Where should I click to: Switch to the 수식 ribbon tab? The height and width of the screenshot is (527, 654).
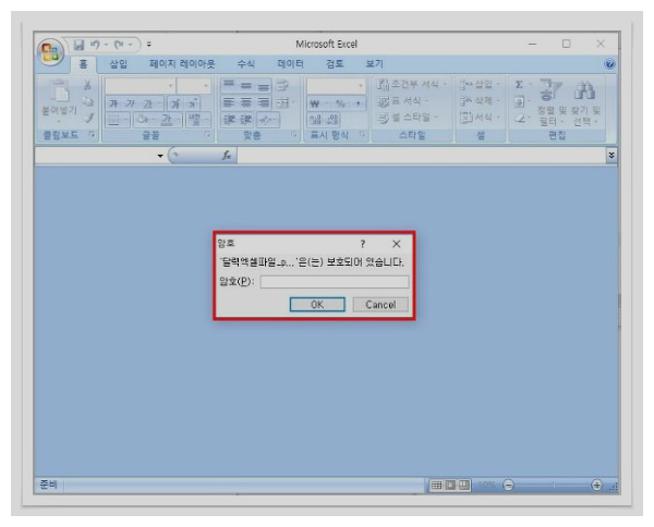coord(246,64)
